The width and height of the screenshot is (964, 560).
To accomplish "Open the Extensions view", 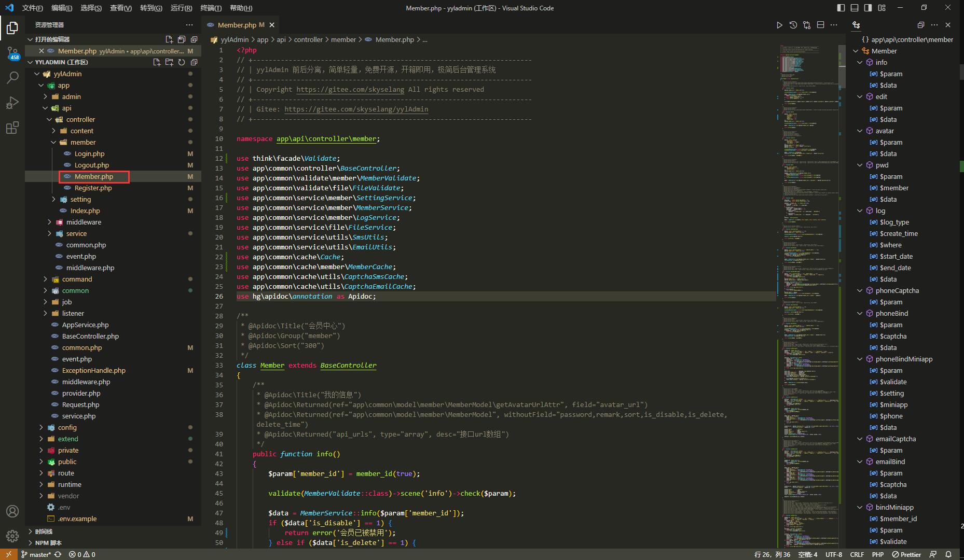I will click(x=12, y=128).
